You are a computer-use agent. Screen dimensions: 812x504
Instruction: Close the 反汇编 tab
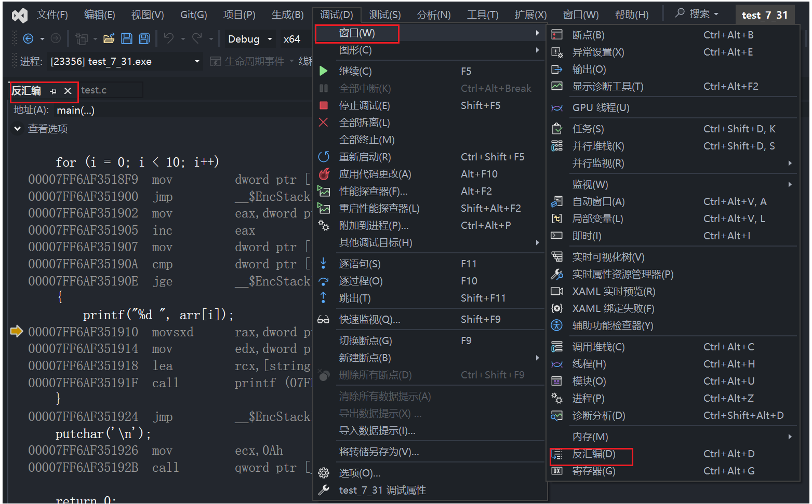point(68,91)
